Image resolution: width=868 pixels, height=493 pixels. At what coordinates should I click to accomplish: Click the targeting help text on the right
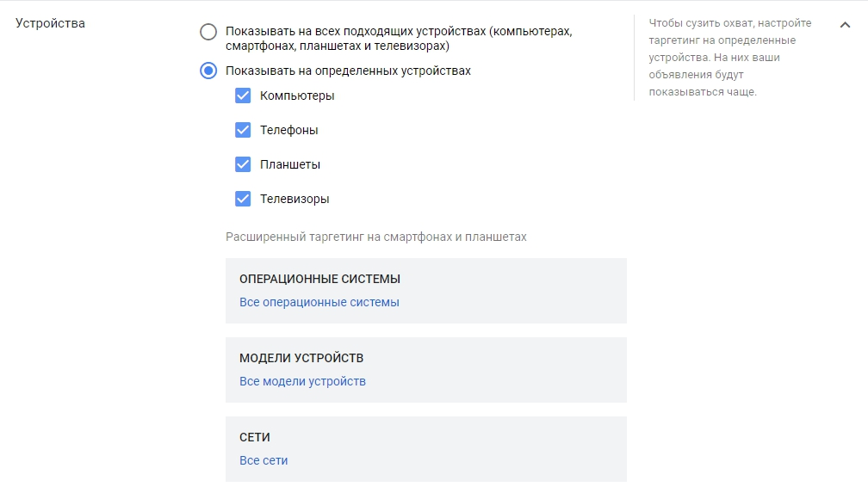click(x=722, y=58)
